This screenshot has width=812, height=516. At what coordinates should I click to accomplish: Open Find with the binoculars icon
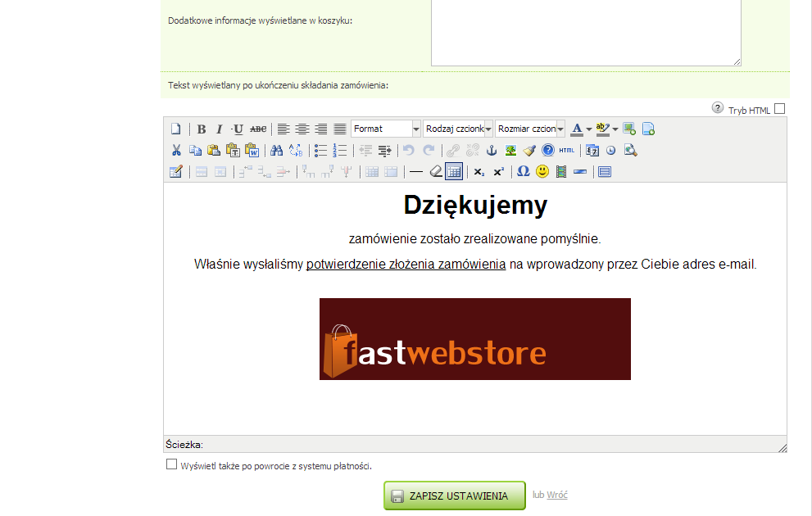pos(276,150)
